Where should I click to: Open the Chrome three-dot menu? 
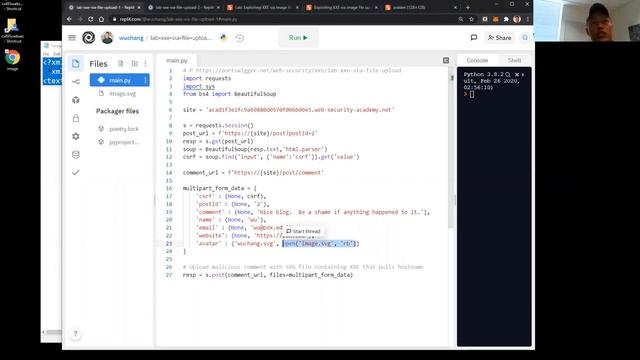coord(527,19)
